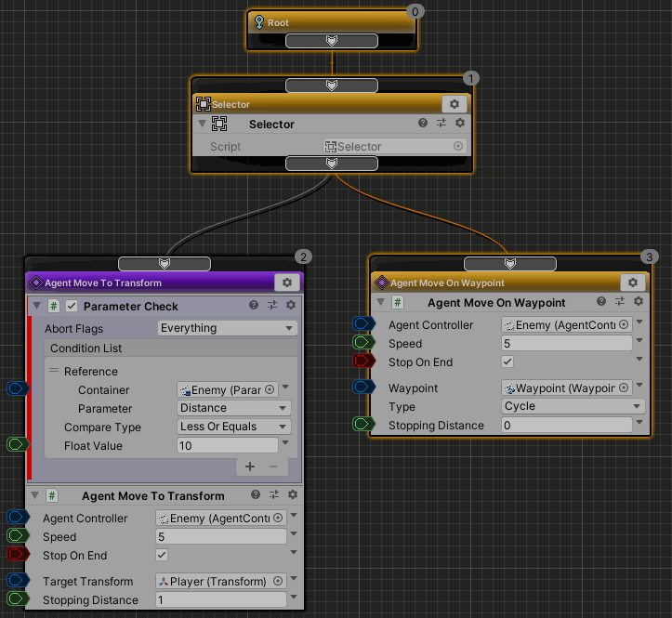Click the Selector script object picker
Screen dimensions: 672x618
click(x=457, y=146)
